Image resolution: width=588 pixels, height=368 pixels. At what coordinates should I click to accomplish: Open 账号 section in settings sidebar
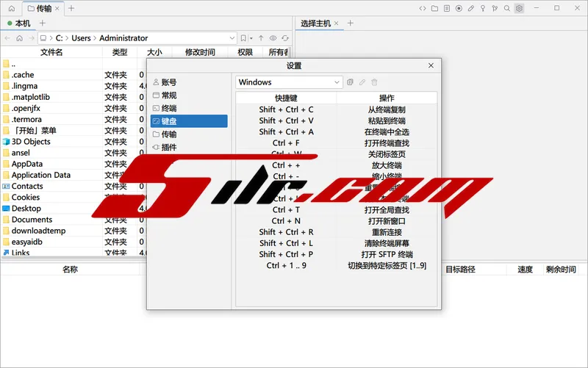click(189, 82)
